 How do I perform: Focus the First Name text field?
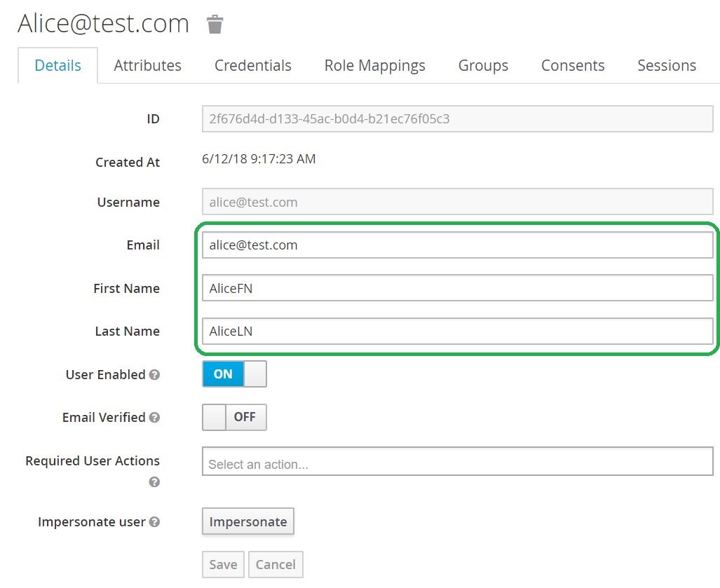click(457, 288)
